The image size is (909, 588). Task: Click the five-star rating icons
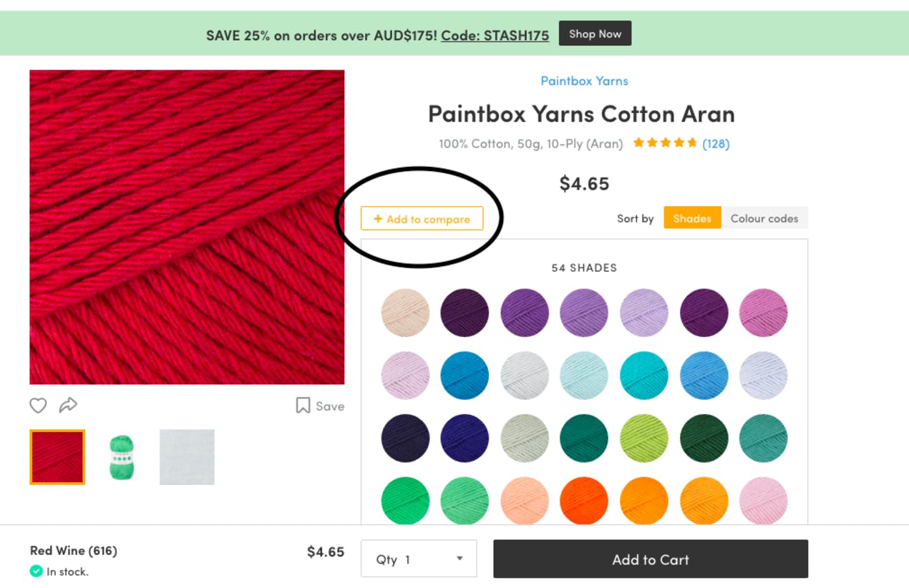click(664, 142)
